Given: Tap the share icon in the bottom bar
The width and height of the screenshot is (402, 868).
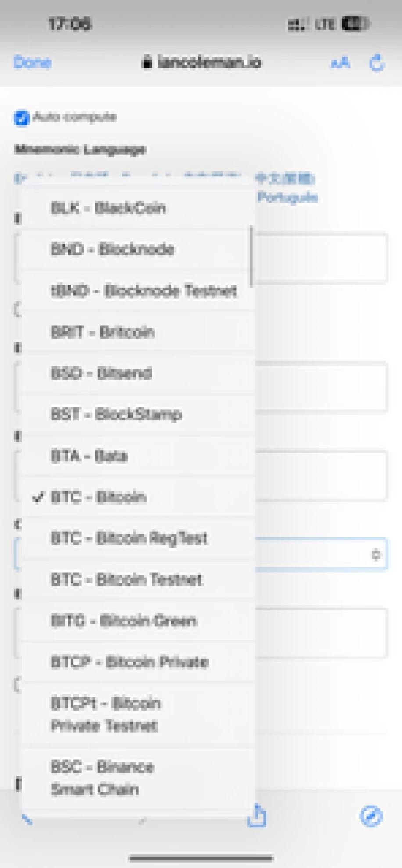Looking at the screenshot, I should [257, 815].
